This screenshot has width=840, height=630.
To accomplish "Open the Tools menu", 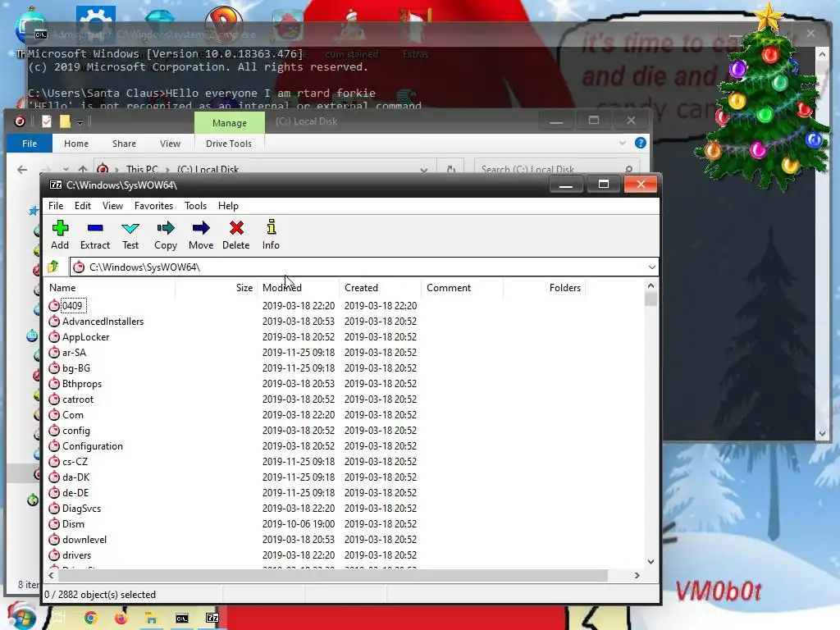I will click(195, 206).
